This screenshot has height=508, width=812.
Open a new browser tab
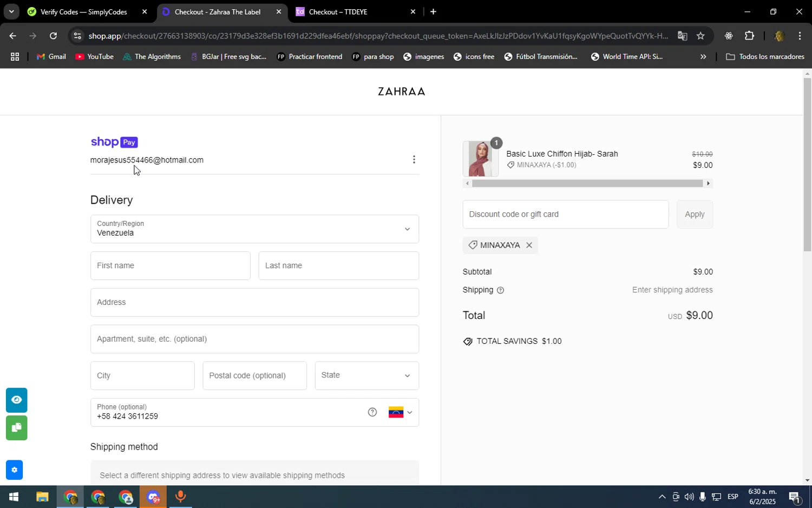[x=433, y=12]
